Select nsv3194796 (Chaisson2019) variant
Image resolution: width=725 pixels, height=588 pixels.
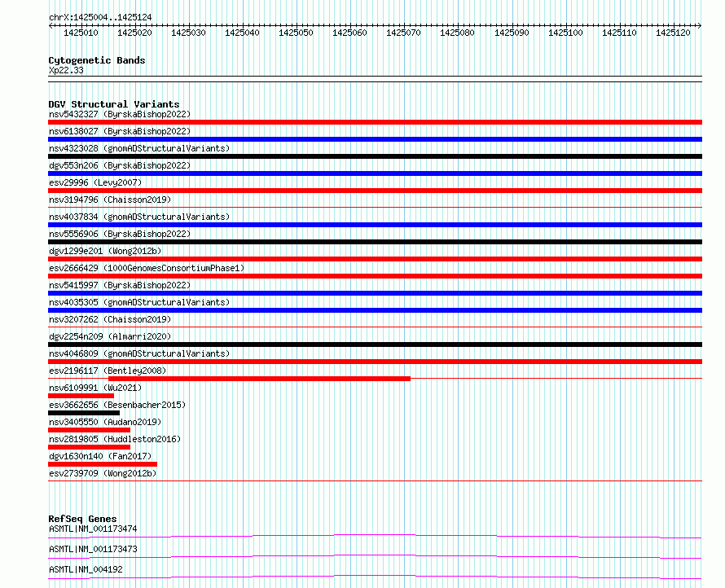click(110, 200)
